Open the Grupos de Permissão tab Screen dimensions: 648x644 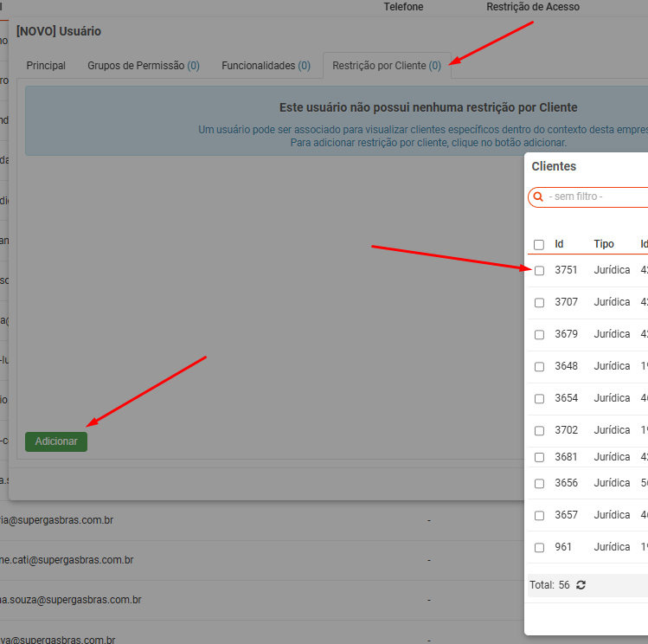143,66
